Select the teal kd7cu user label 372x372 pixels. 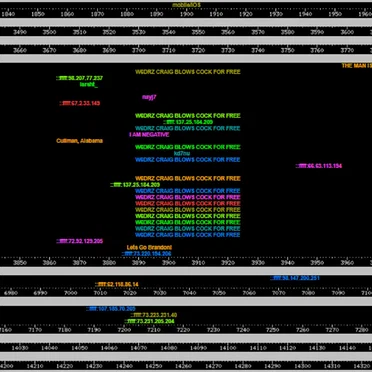182,153
